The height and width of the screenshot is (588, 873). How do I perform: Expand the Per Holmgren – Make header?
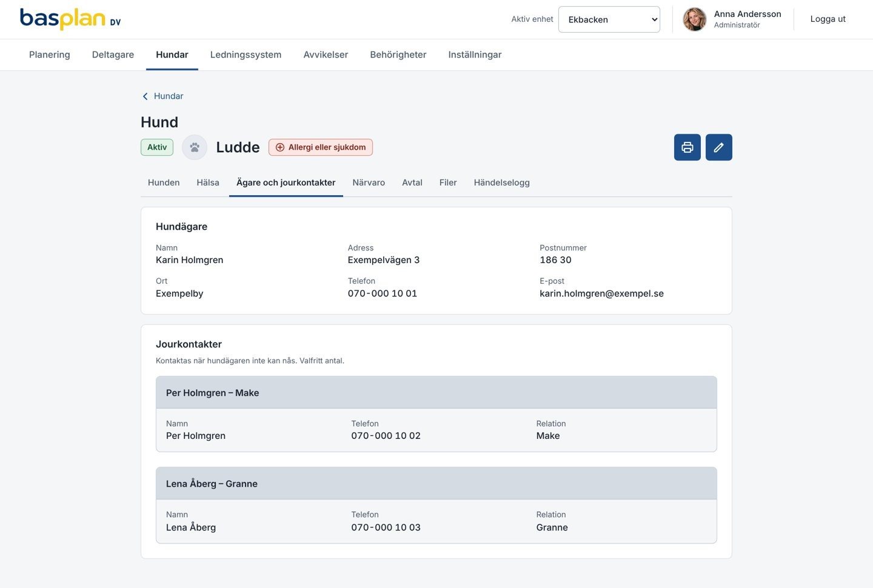[436, 393]
